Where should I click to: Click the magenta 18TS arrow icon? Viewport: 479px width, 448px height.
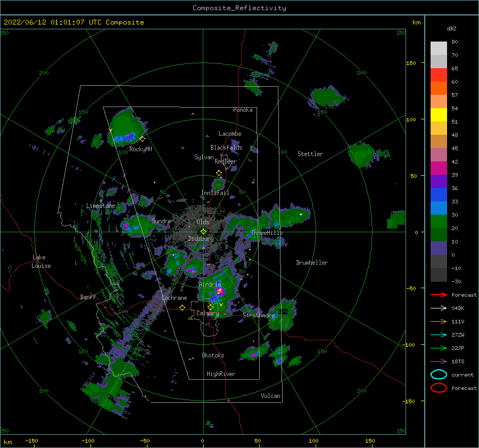pos(439,362)
